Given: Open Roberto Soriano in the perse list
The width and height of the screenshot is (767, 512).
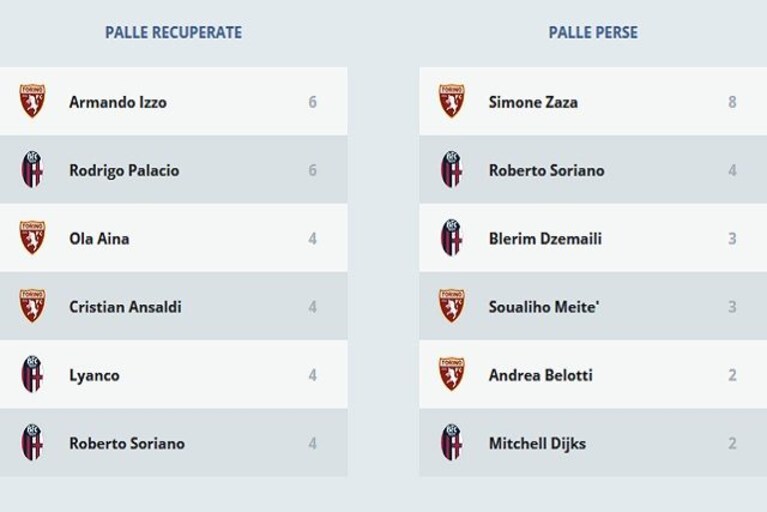Looking at the screenshot, I should (x=547, y=170).
